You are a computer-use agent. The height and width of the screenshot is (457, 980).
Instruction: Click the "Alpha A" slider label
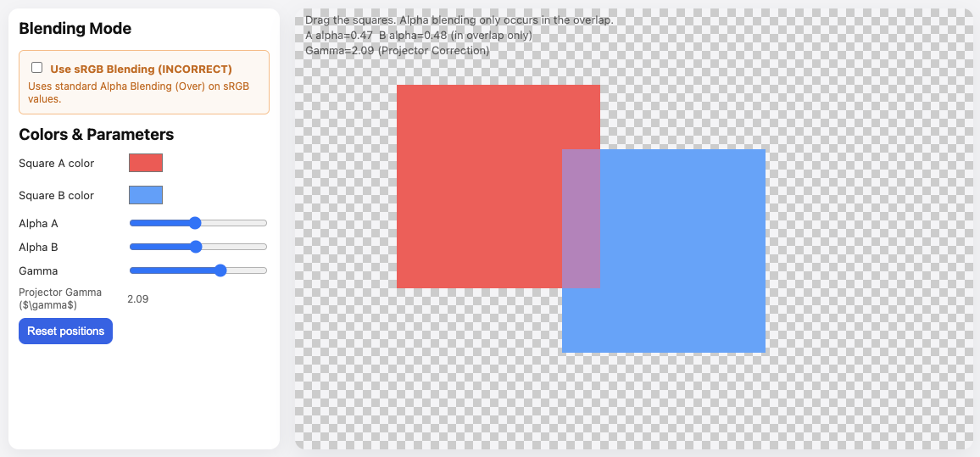tap(38, 223)
